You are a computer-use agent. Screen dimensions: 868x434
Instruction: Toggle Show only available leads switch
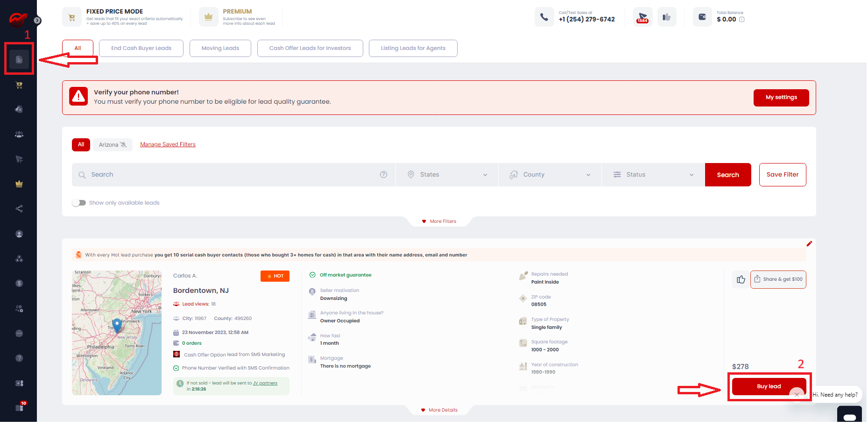pos(79,203)
